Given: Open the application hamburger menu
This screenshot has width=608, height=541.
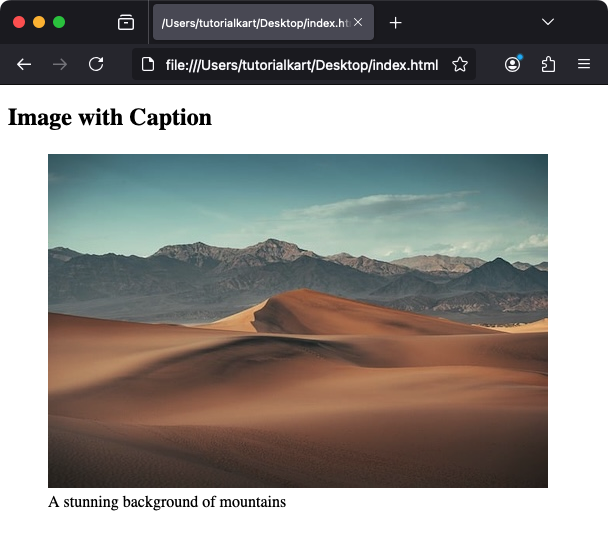Looking at the screenshot, I should pyautogui.click(x=584, y=64).
